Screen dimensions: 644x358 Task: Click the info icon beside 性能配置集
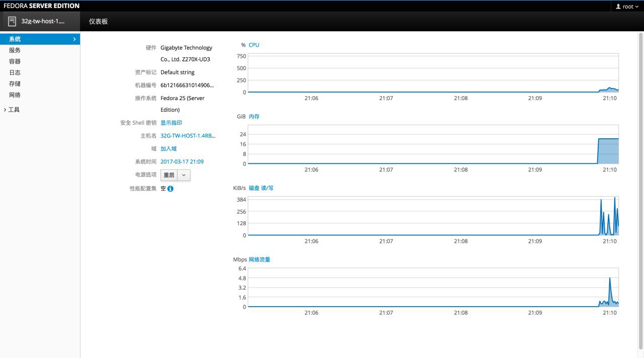tap(170, 189)
